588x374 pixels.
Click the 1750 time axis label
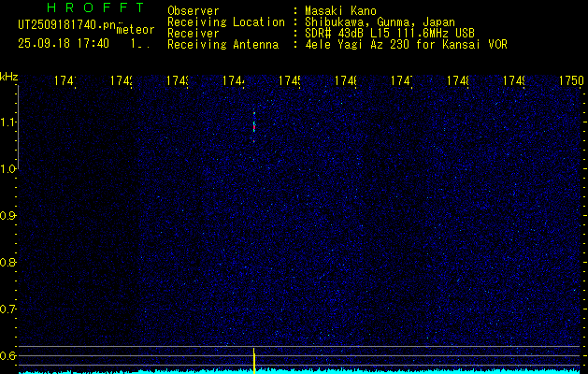pyautogui.click(x=571, y=80)
